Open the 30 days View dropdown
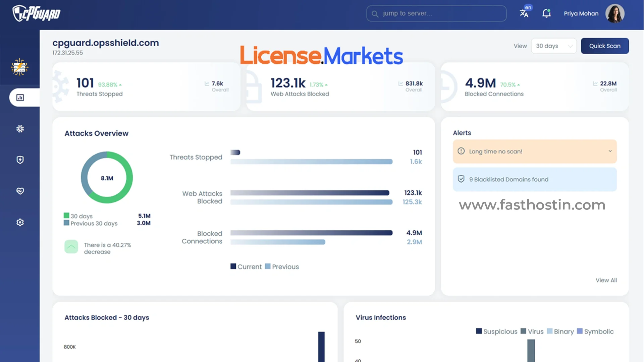This screenshot has width=644, height=362. pyautogui.click(x=554, y=46)
